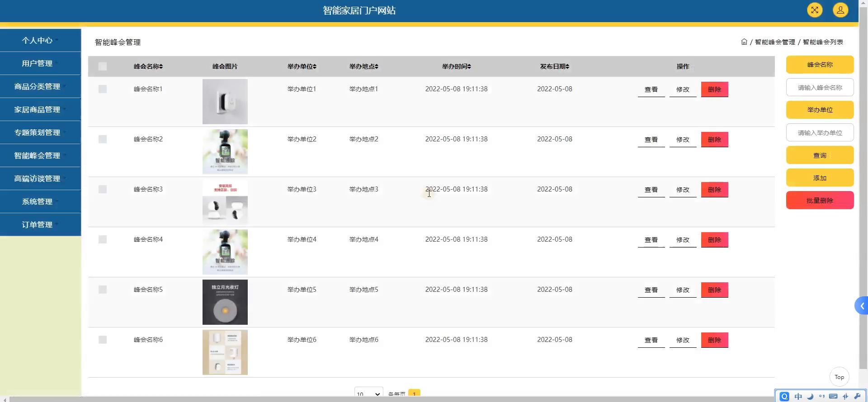Click 智能峰会管理 breadcrumb link
Viewport: 868px width, 402px height.
[x=775, y=42]
